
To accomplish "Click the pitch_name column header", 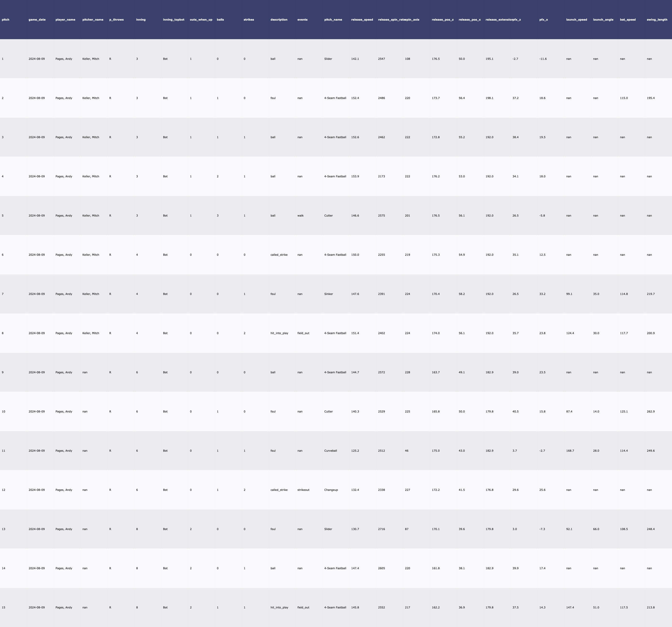I will (333, 20).
